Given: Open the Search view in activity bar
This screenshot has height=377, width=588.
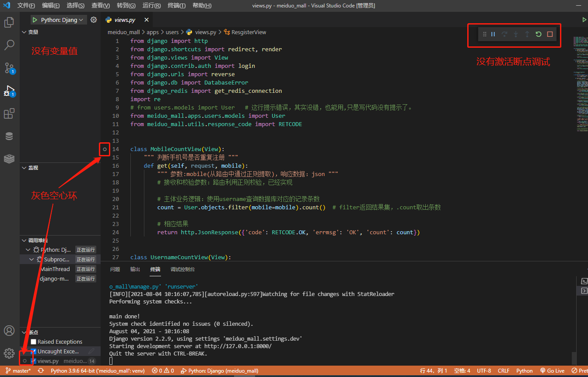Looking at the screenshot, I should point(9,45).
